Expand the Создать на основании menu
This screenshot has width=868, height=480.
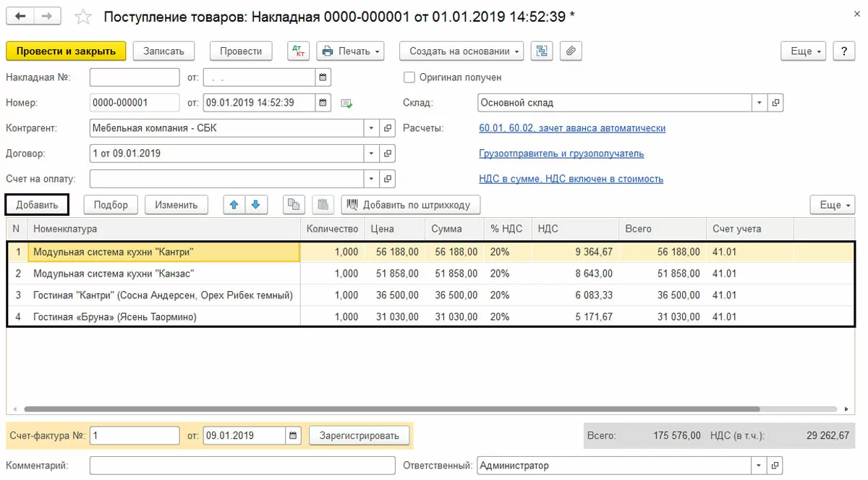(x=464, y=51)
